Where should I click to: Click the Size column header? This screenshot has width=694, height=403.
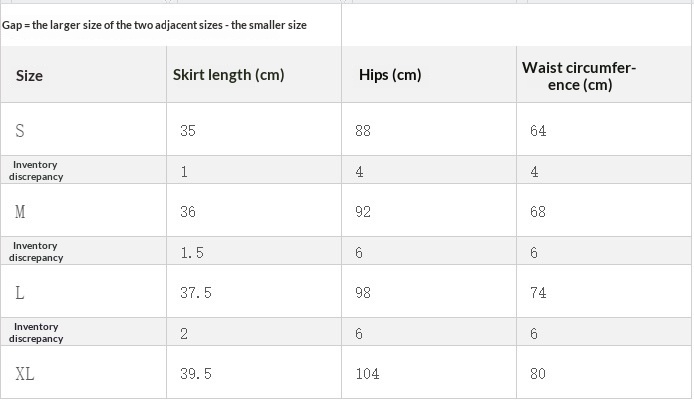29,76
